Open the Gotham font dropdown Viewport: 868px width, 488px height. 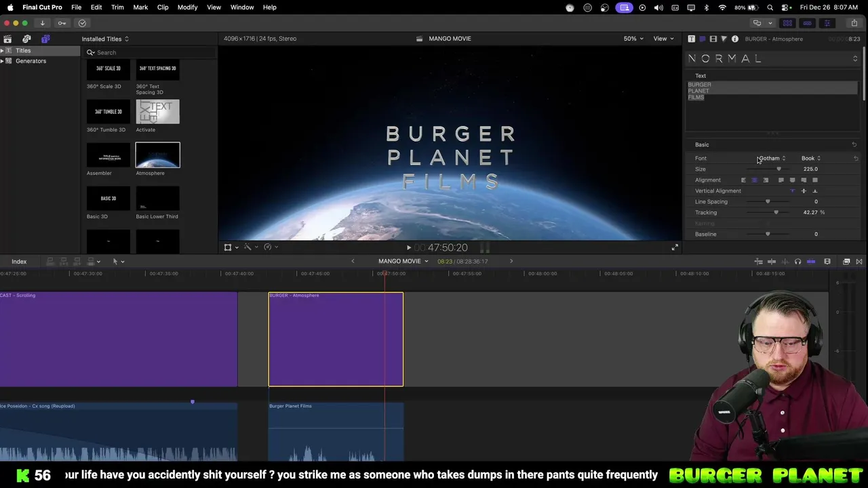[771, 159]
